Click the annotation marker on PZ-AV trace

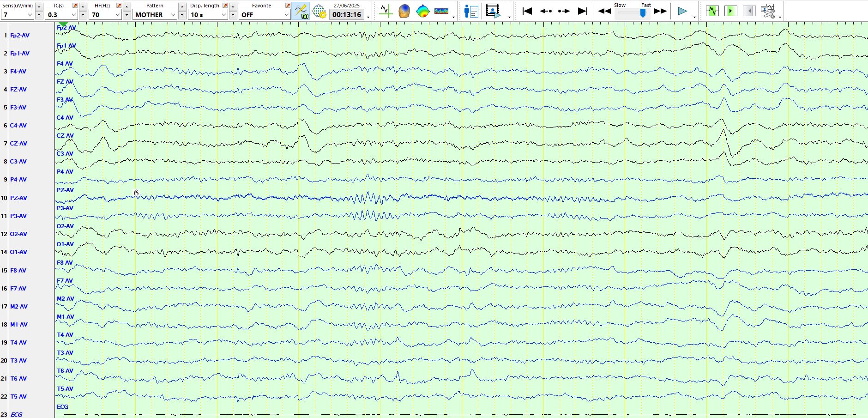coord(136,193)
